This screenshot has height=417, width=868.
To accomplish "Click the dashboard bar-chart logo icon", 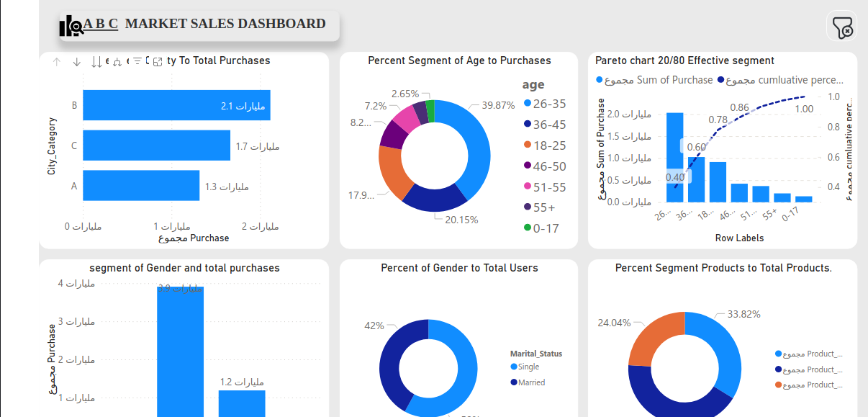I will (71, 26).
